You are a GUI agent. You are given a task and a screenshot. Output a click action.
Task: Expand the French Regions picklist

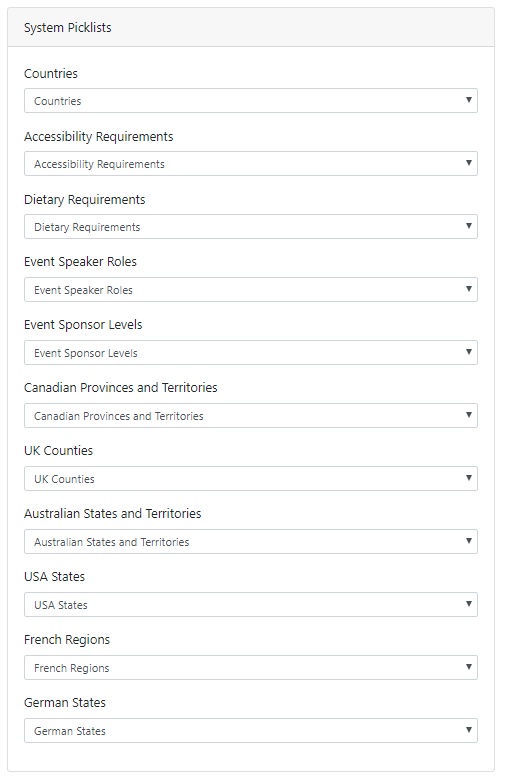(251, 668)
